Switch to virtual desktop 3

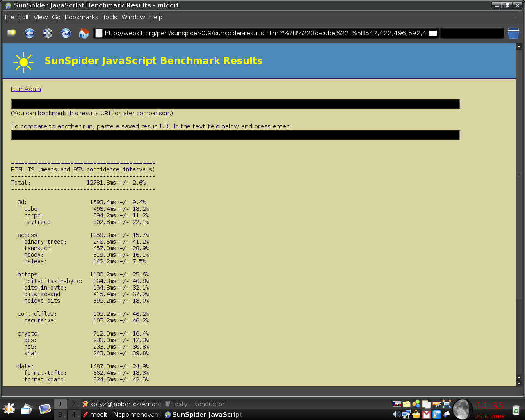60,415
